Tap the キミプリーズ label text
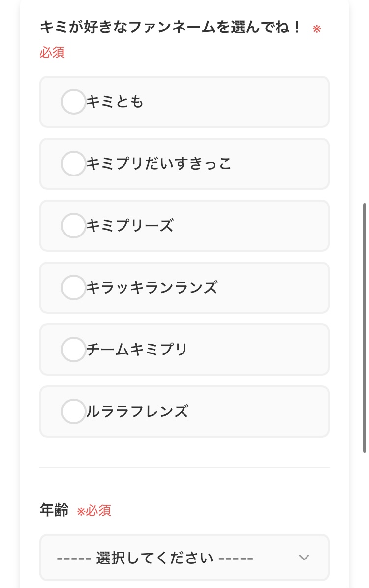This screenshot has width=369, height=588. click(130, 226)
